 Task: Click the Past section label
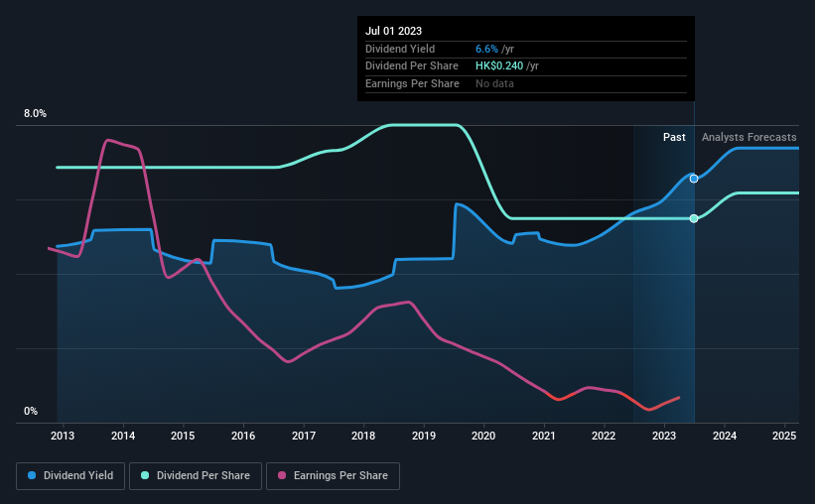point(674,137)
